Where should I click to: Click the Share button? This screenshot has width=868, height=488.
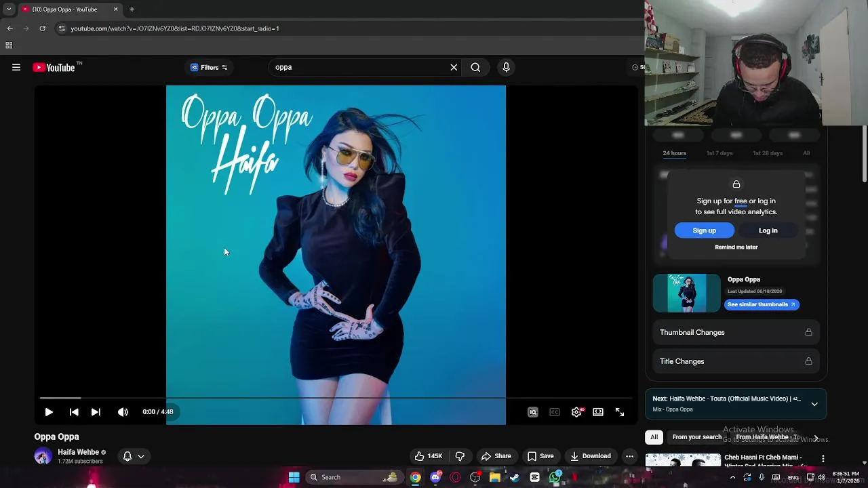tap(496, 456)
